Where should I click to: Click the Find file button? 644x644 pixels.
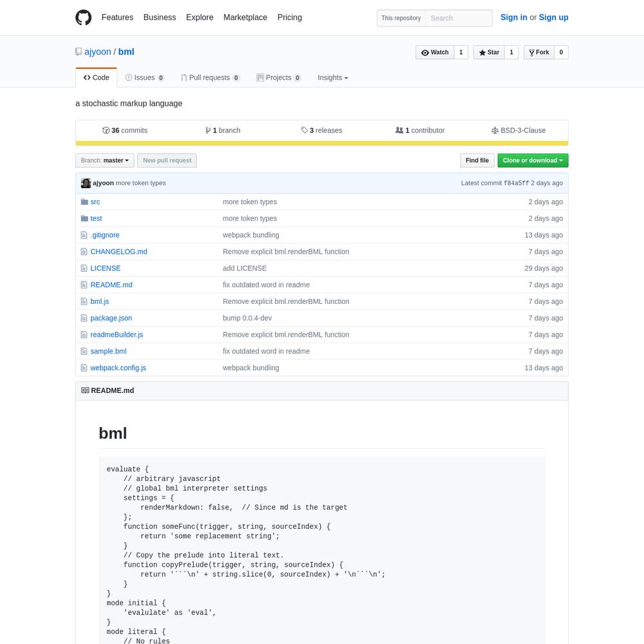477,160
